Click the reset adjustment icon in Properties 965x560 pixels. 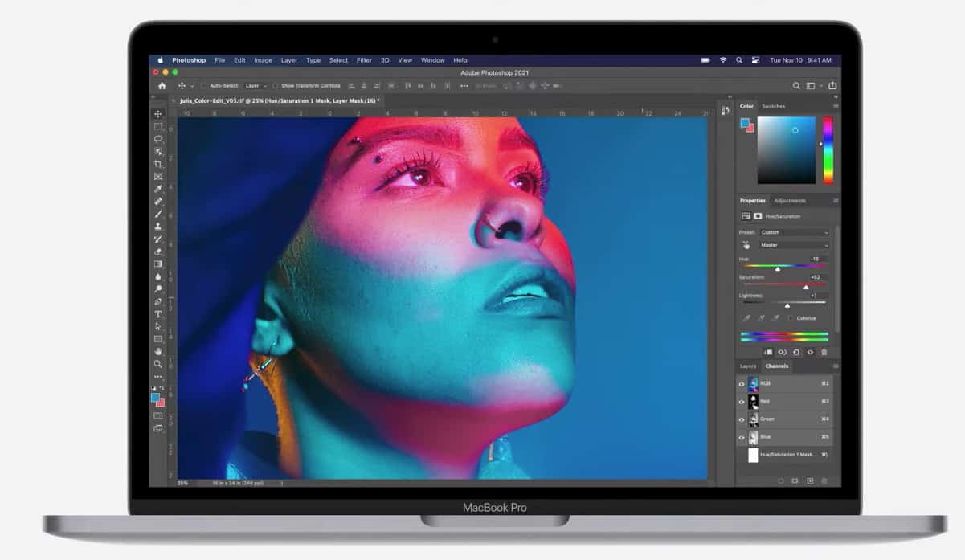click(795, 352)
